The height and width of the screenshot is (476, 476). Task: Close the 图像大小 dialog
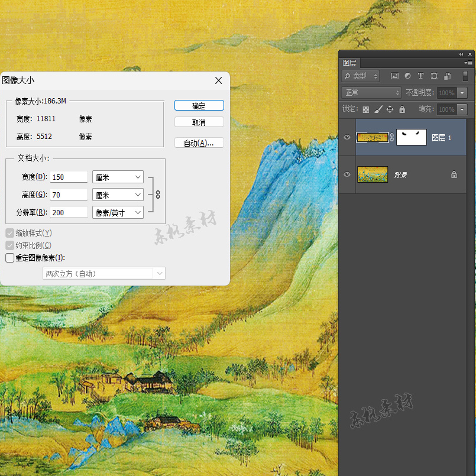coord(218,80)
